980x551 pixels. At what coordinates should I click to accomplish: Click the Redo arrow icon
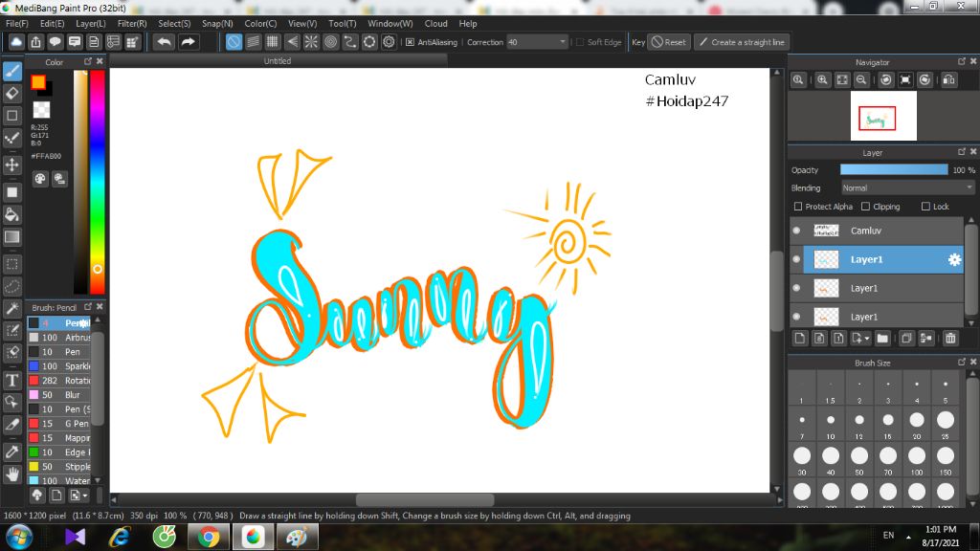click(x=188, y=42)
